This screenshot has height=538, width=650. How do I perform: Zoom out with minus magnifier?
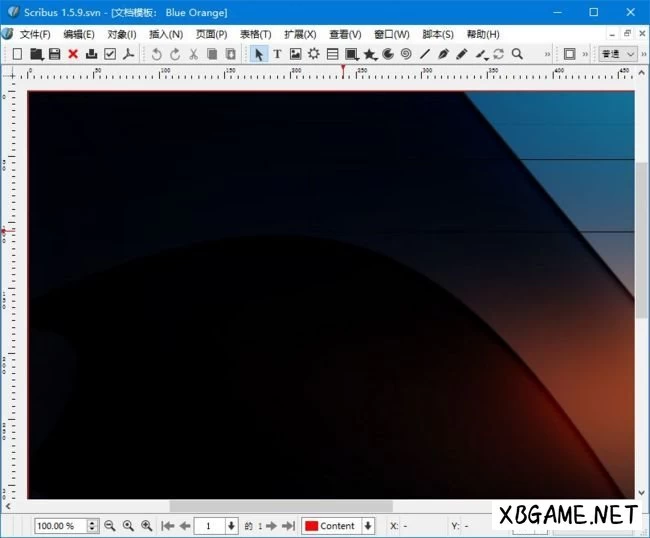[x=109, y=526]
